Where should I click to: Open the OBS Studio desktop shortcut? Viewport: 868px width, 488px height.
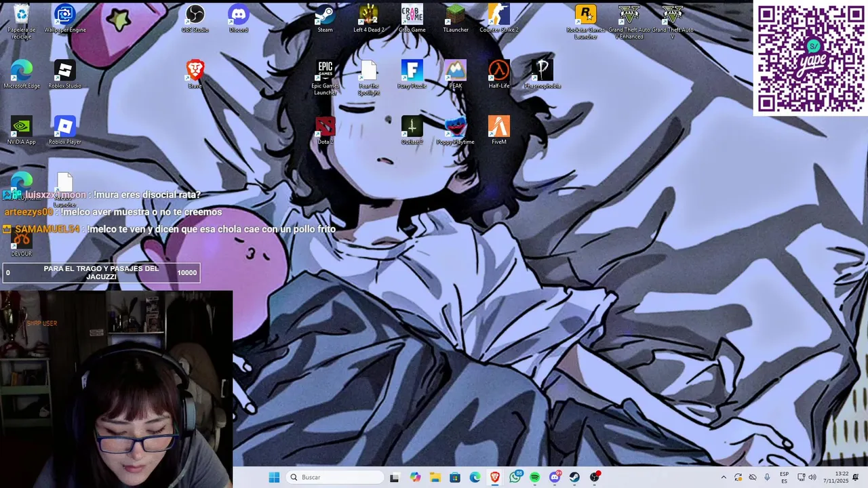click(x=195, y=18)
